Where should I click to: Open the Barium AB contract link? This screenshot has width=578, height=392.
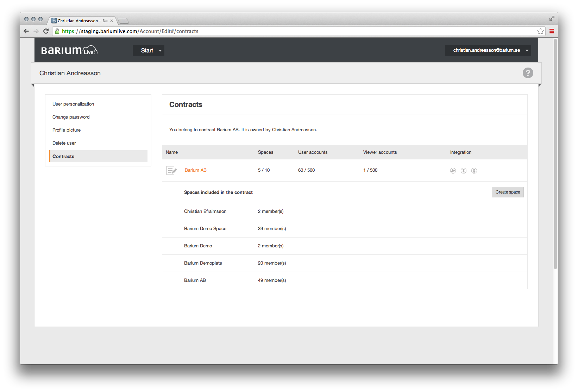click(x=196, y=170)
